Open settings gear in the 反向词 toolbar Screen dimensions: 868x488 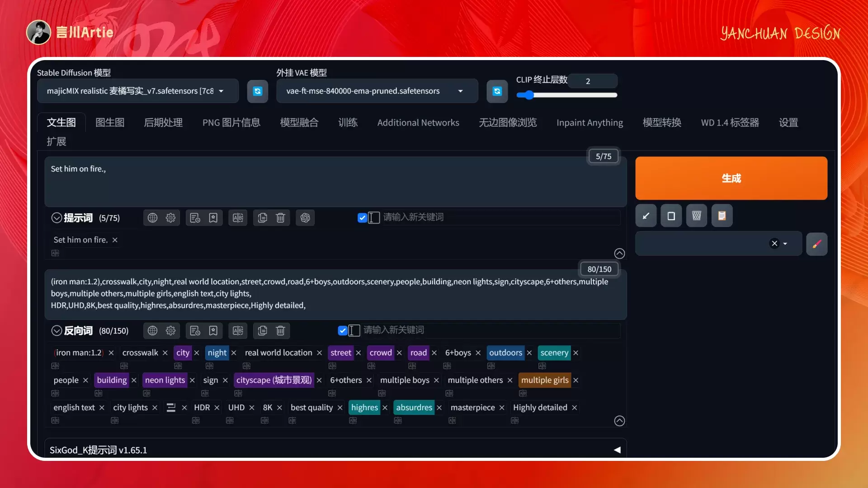tap(170, 331)
